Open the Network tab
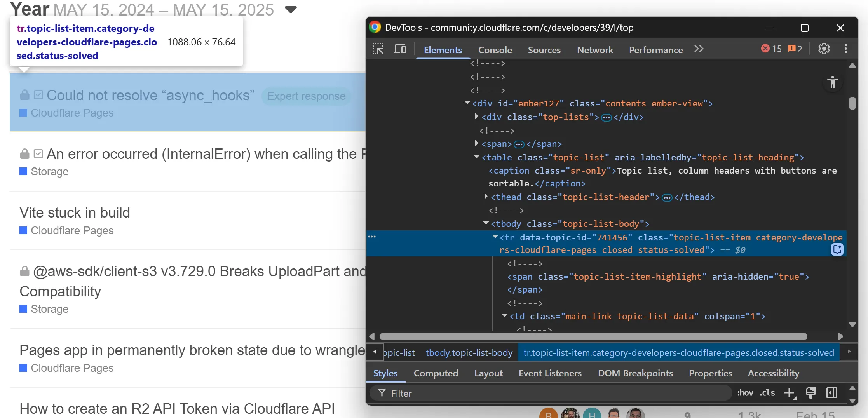The height and width of the screenshot is (418, 868). point(595,50)
